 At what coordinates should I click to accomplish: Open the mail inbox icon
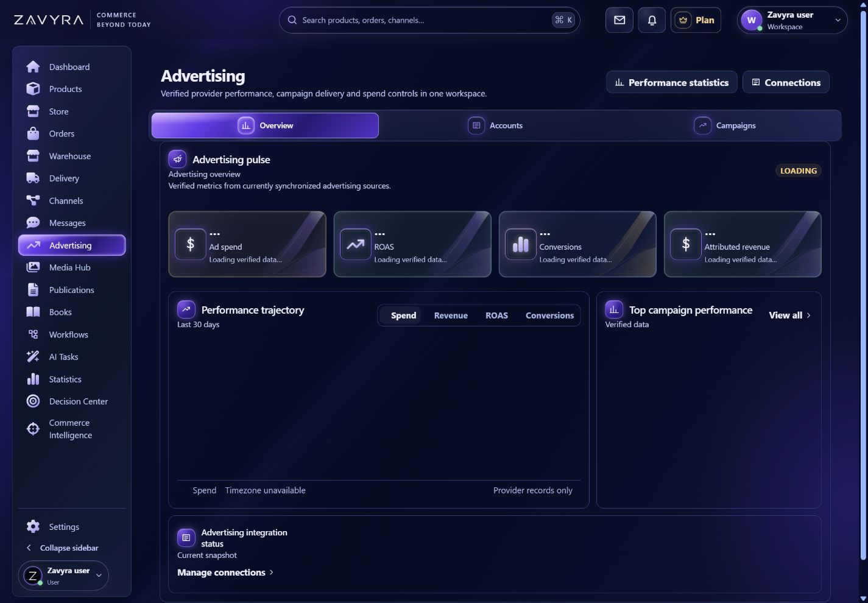coord(619,20)
